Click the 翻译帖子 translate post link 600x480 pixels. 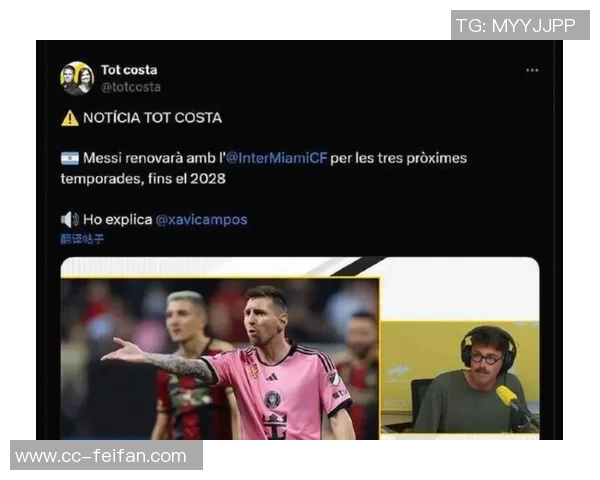82,239
